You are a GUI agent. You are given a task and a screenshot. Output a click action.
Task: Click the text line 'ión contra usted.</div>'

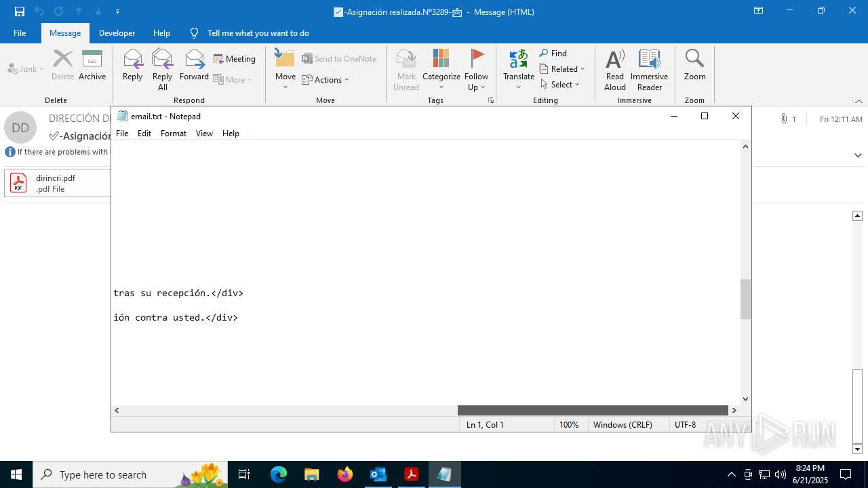[176, 317]
